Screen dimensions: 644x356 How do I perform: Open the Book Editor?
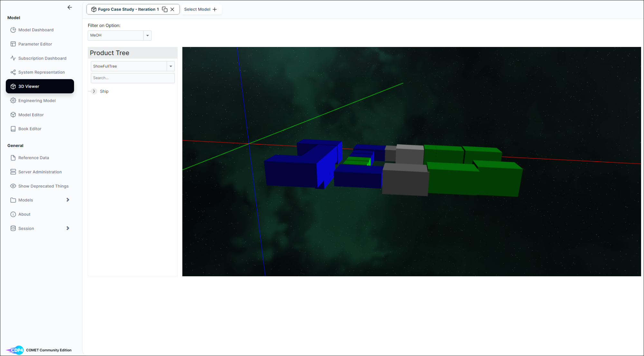tap(30, 129)
